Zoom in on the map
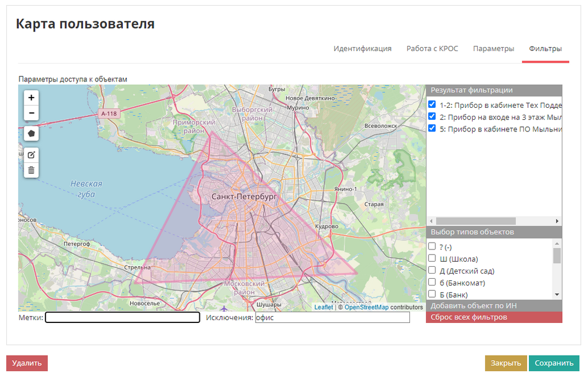The height and width of the screenshot is (382, 588). (32, 98)
